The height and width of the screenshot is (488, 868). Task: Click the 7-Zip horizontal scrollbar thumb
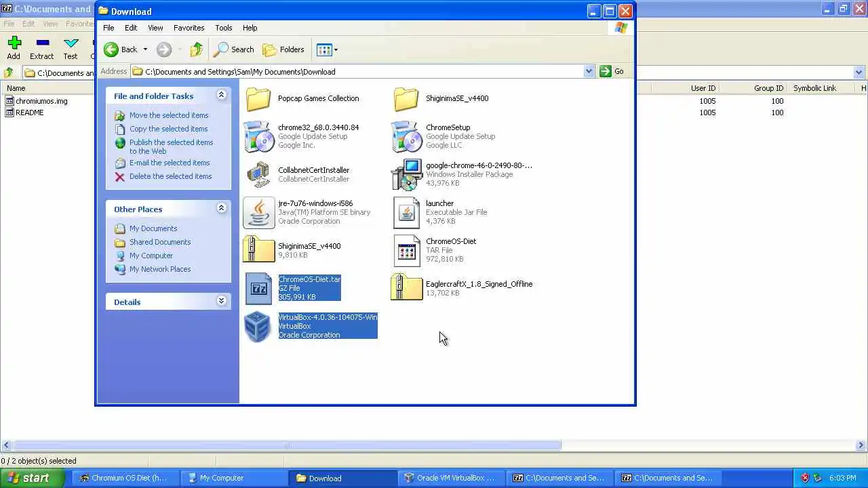click(287, 445)
